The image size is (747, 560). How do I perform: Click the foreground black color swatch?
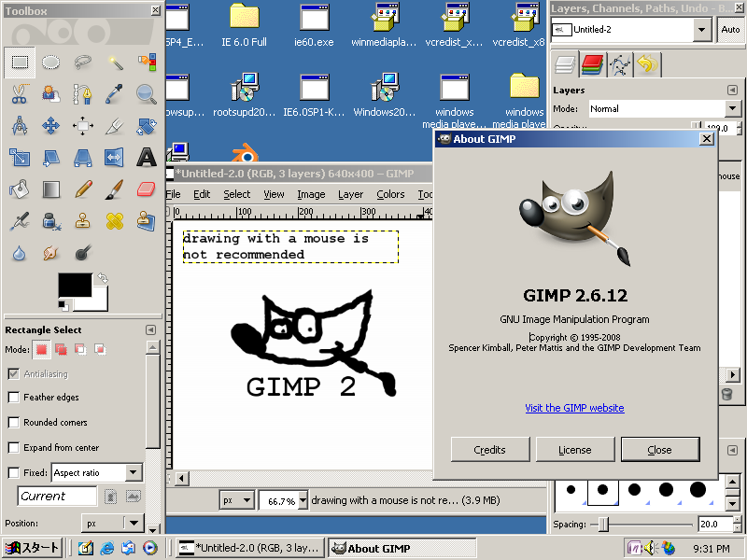click(75, 285)
